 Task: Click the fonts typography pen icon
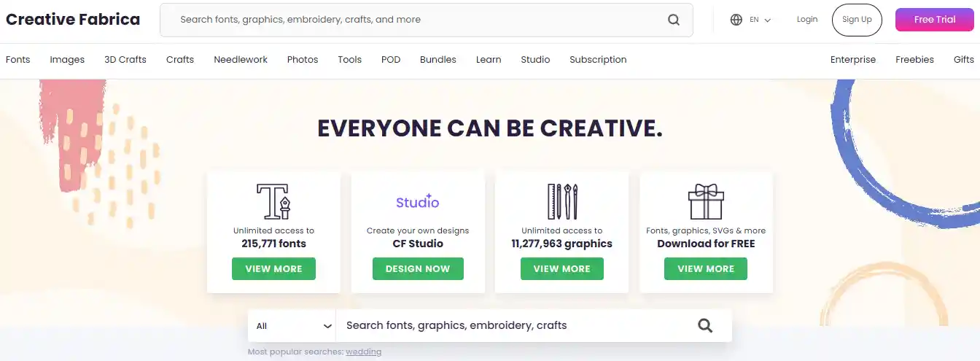pos(273,202)
